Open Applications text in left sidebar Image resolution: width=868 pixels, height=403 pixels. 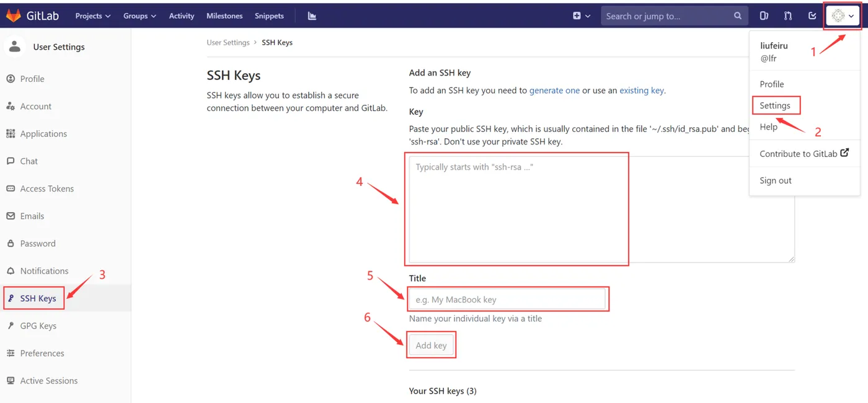coord(43,133)
